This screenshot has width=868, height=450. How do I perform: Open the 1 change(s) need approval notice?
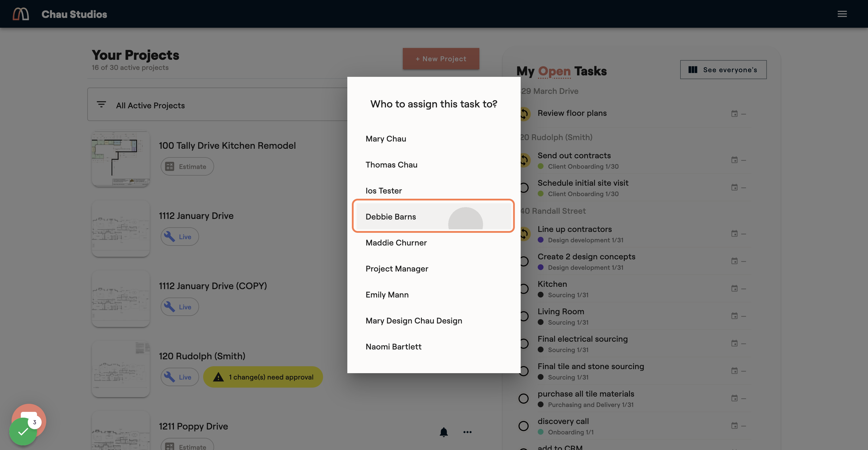tap(263, 377)
